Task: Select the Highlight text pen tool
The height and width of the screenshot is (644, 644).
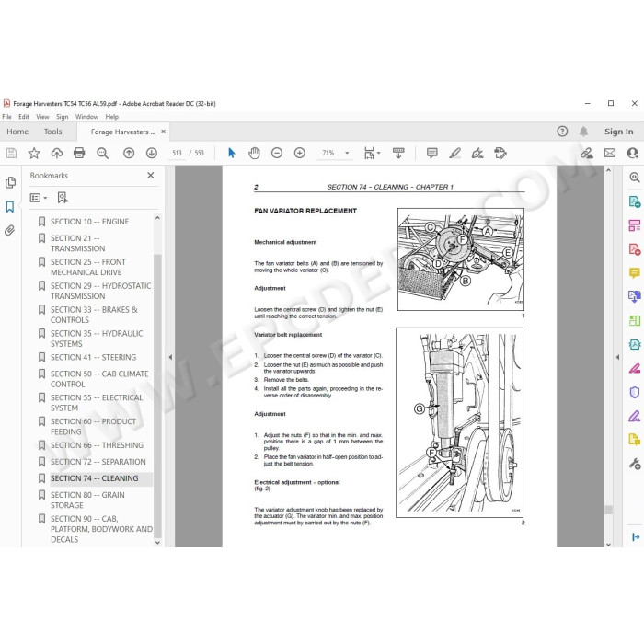Action: (454, 154)
